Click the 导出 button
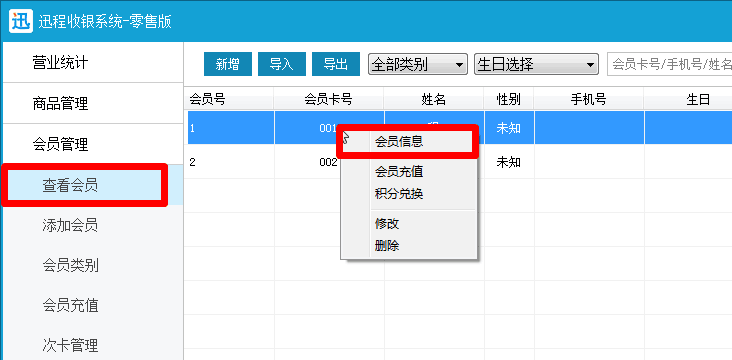The width and height of the screenshot is (732, 360). pos(336,64)
